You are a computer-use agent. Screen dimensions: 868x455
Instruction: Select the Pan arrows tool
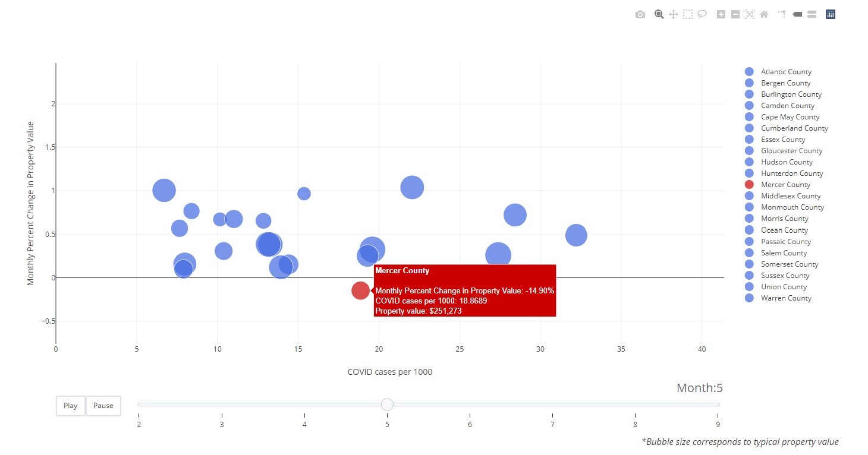[x=674, y=14]
